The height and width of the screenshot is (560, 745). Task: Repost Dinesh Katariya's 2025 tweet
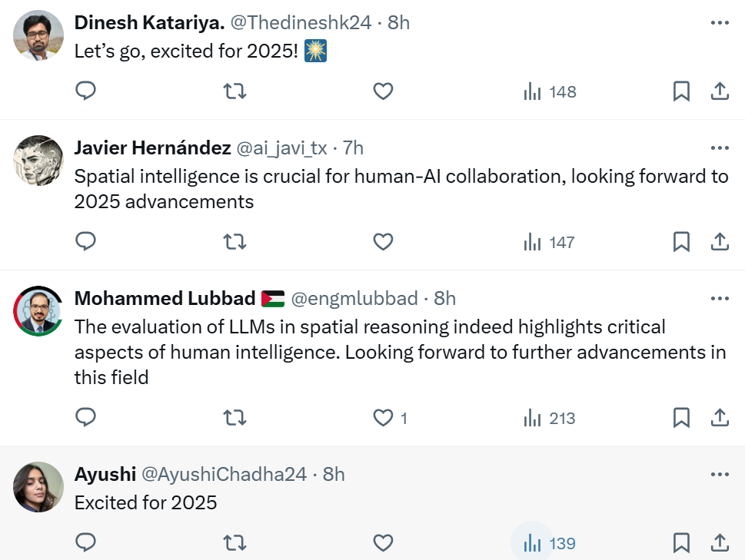point(234,92)
